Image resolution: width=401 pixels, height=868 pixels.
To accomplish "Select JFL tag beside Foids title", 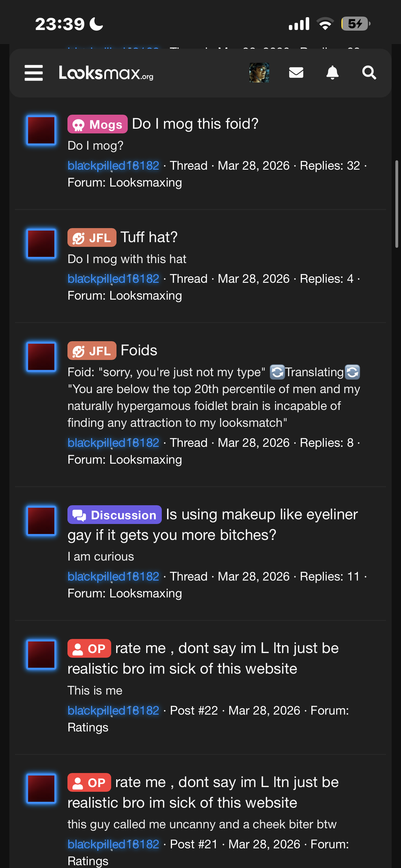I will [92, 351].
